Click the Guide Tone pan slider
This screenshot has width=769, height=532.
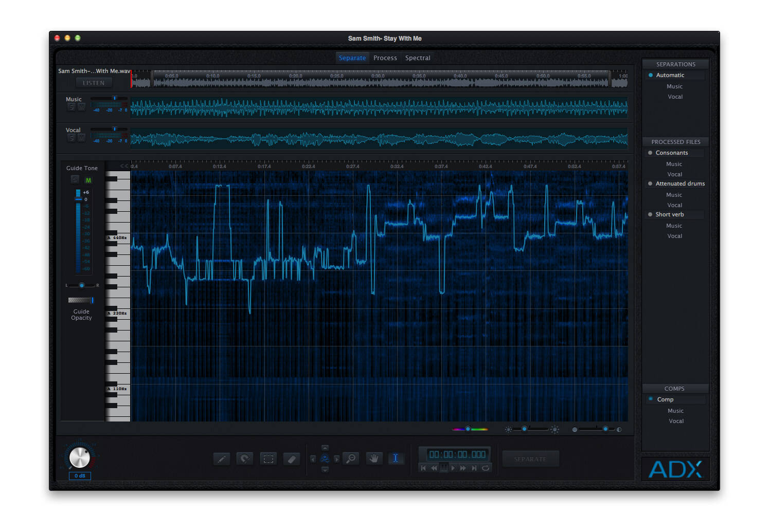click(x=82, y=285)
